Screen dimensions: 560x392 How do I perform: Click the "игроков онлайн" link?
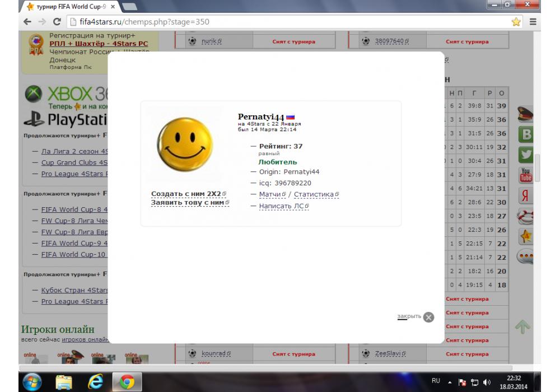pos(85,339)
